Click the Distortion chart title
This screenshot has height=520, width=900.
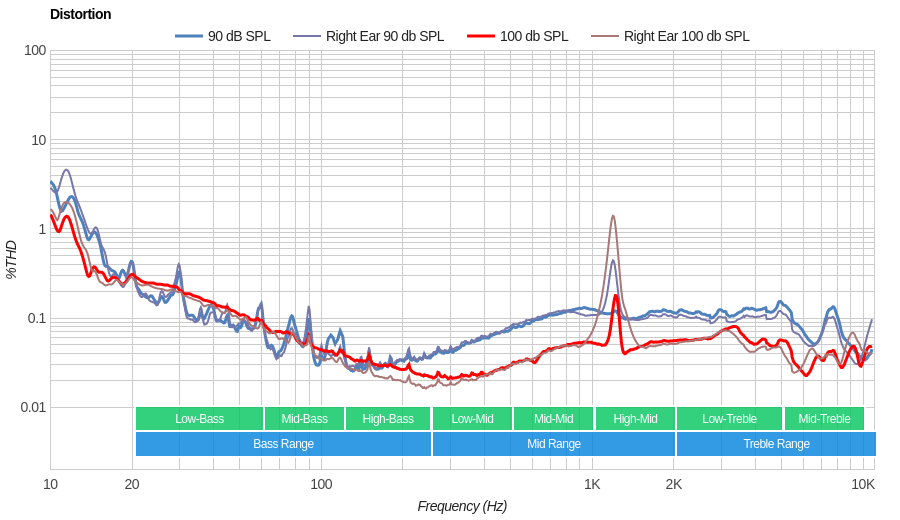(x=81, y=14)
